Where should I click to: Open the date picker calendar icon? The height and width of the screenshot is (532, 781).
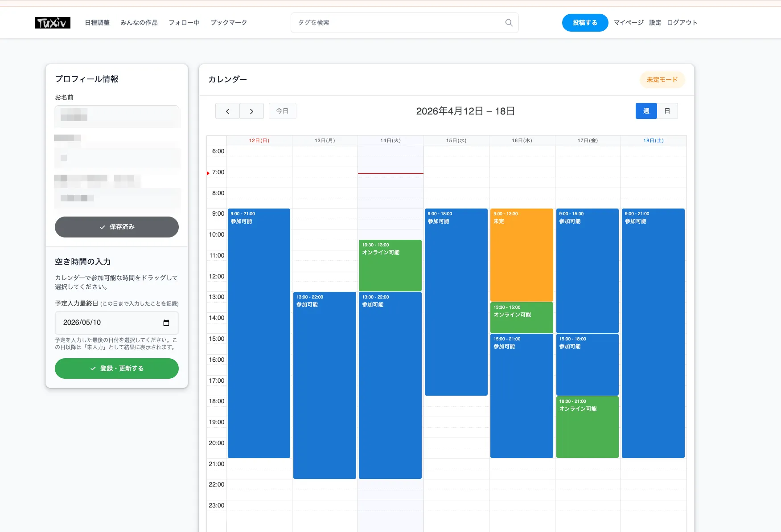tap(166, 323)
